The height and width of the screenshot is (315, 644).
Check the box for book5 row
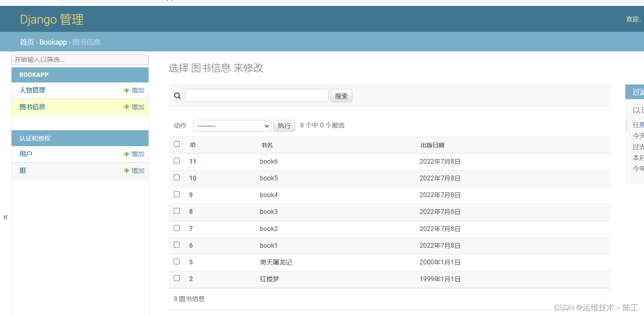click(x=177, y=178)
